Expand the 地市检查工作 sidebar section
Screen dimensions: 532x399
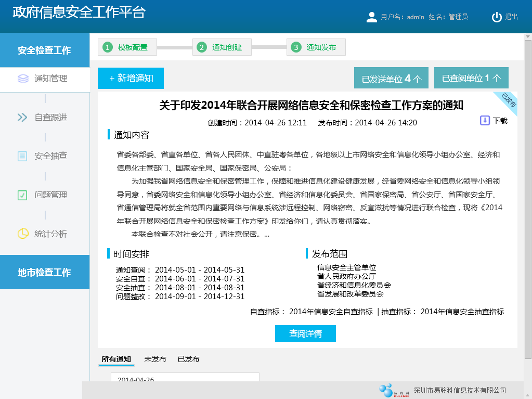pyautogui.click(x=45, y=273)
